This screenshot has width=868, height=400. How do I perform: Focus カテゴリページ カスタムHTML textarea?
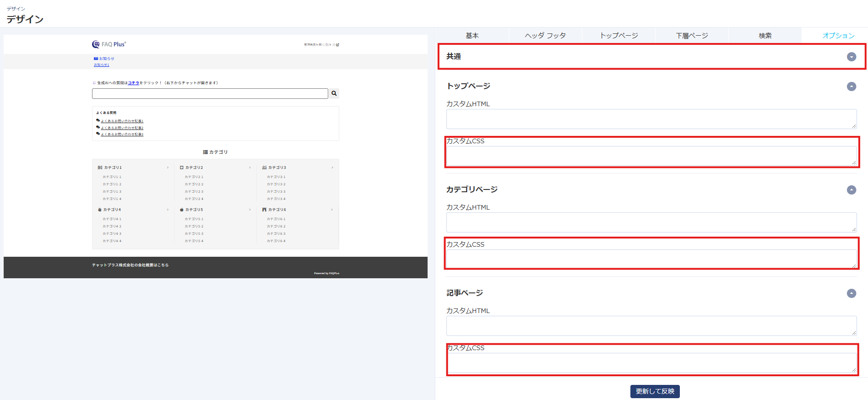tap(651, 222)
